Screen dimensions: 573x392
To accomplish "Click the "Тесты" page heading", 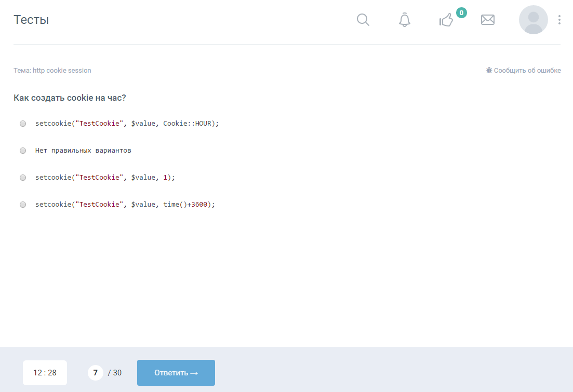I will coord(31,20).
